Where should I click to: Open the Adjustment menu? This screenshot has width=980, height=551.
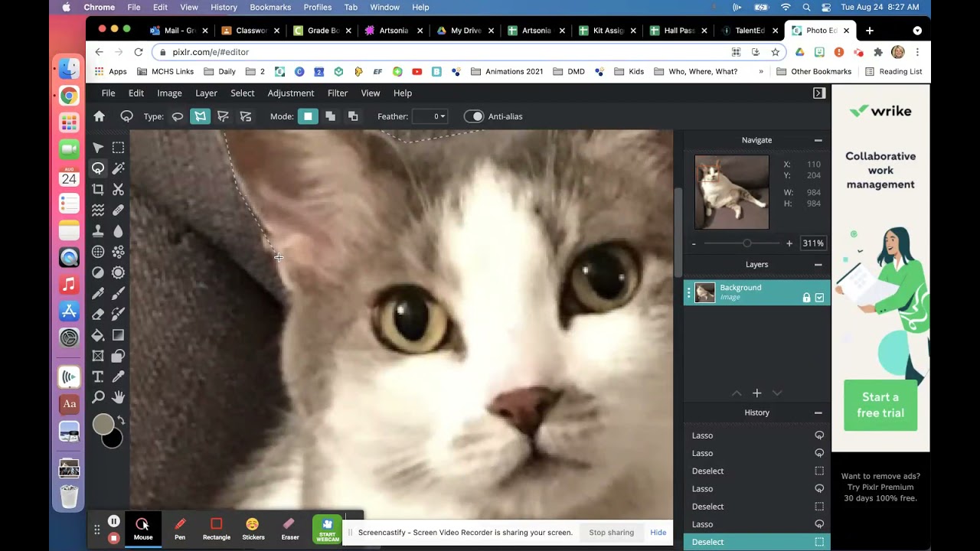click(x=291, y=93)
